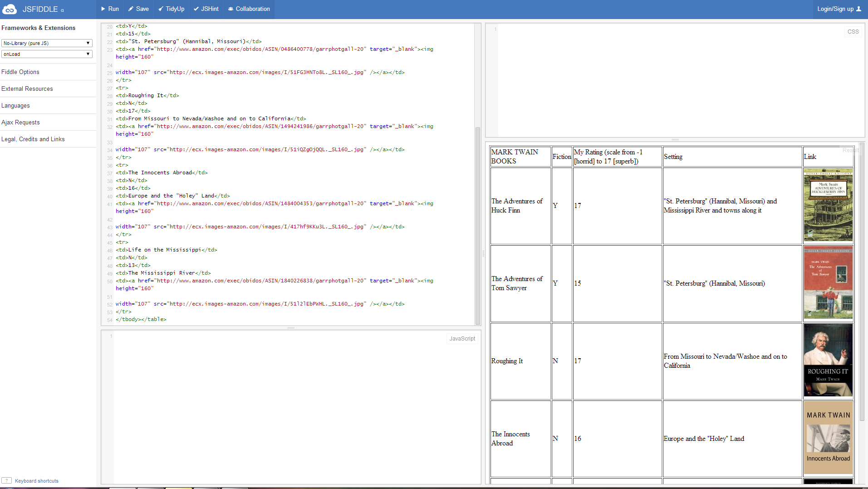Click TidyUp to format code
Screen dimensions: 868x489
(171, 9)
